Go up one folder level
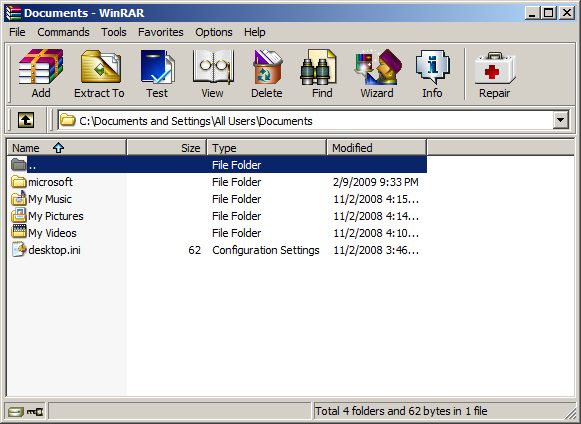581x424 pixels. [26, 120]
